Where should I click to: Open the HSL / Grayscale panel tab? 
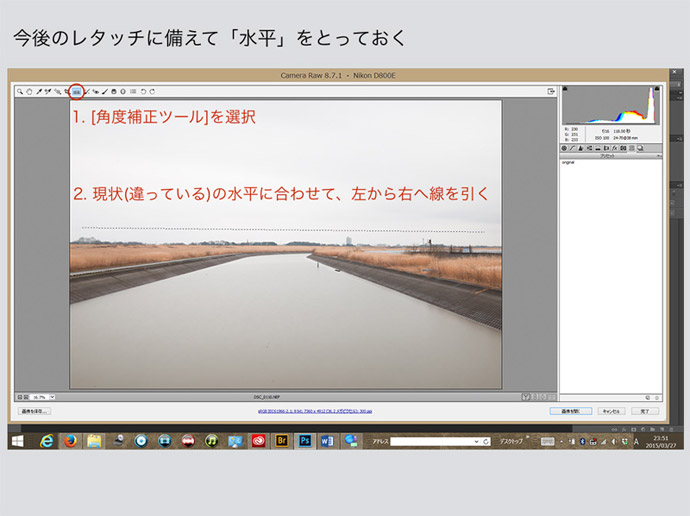[x=590, y=148]
